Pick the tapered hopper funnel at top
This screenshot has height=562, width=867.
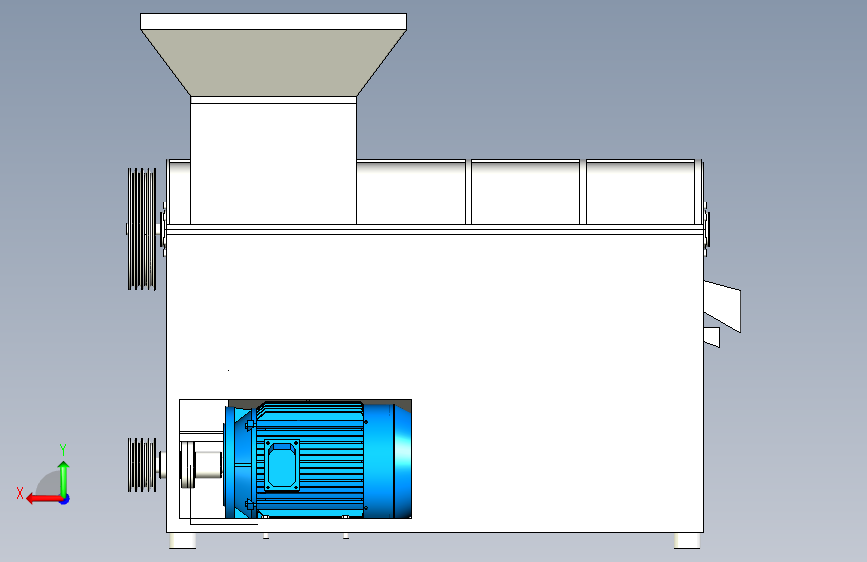(273, 63)
